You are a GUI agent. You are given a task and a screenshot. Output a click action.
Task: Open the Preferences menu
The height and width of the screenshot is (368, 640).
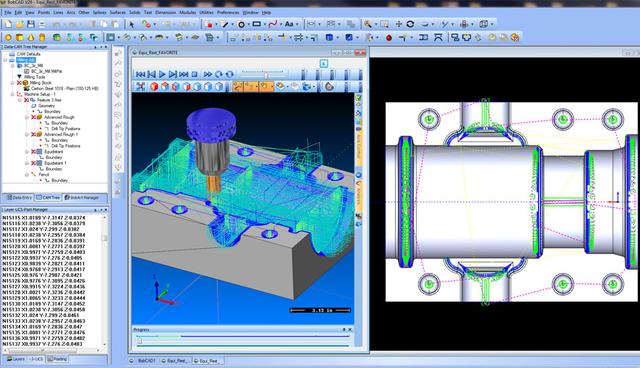[x=228, y=13]
